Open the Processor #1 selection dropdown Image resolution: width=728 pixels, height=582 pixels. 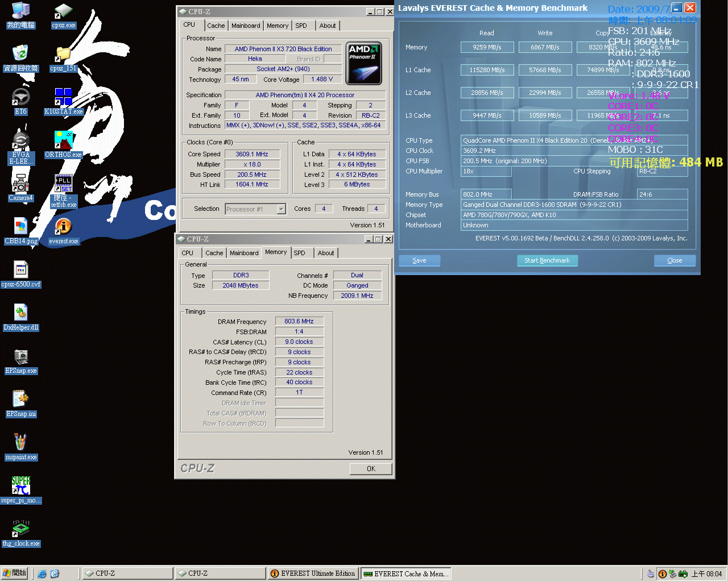pos(255,209)
